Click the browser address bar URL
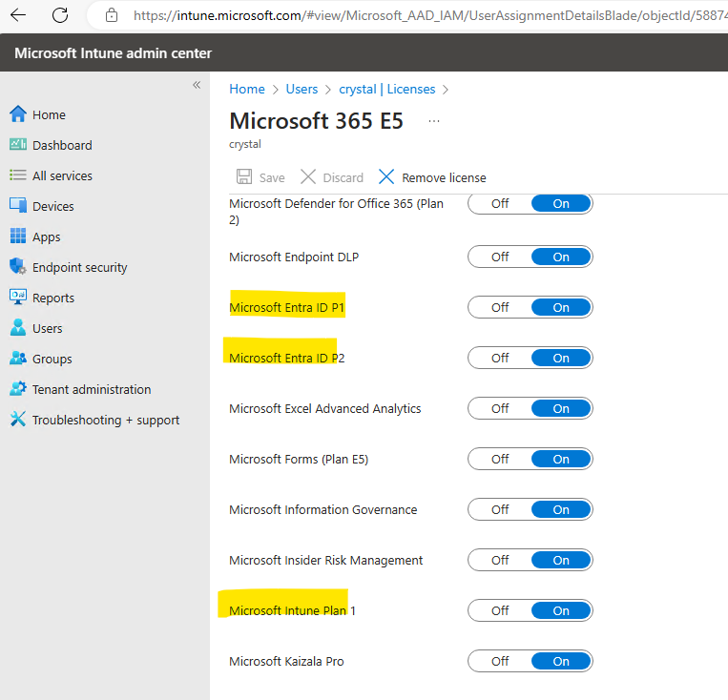Viewport: 728px width, 700px height. (430, 16)
